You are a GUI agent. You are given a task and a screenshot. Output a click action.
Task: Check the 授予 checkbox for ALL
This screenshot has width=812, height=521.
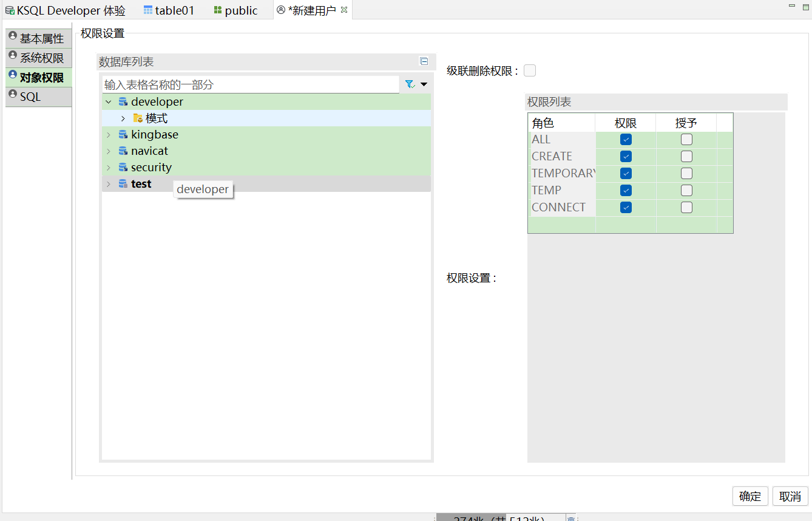coord(686,140)
